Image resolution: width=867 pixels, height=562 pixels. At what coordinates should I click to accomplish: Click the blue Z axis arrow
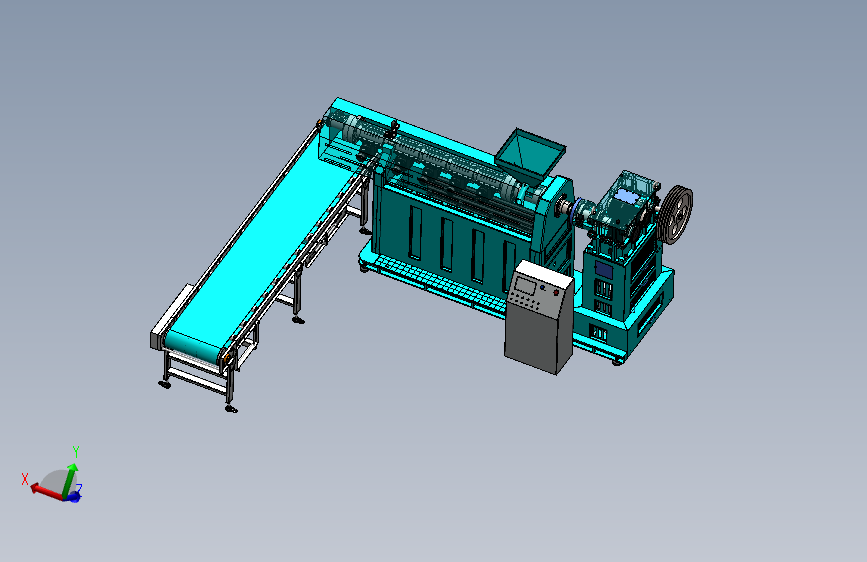[75, 497]
